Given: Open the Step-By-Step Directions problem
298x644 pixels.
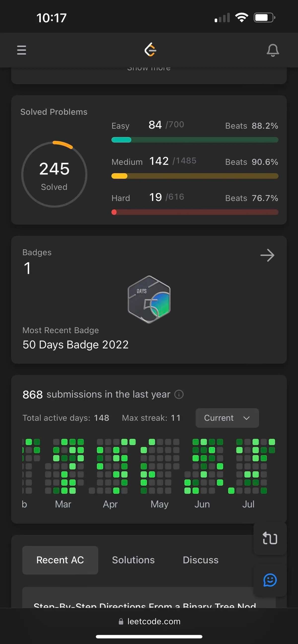Looking at the screenshot, I should tap(145, 605).
